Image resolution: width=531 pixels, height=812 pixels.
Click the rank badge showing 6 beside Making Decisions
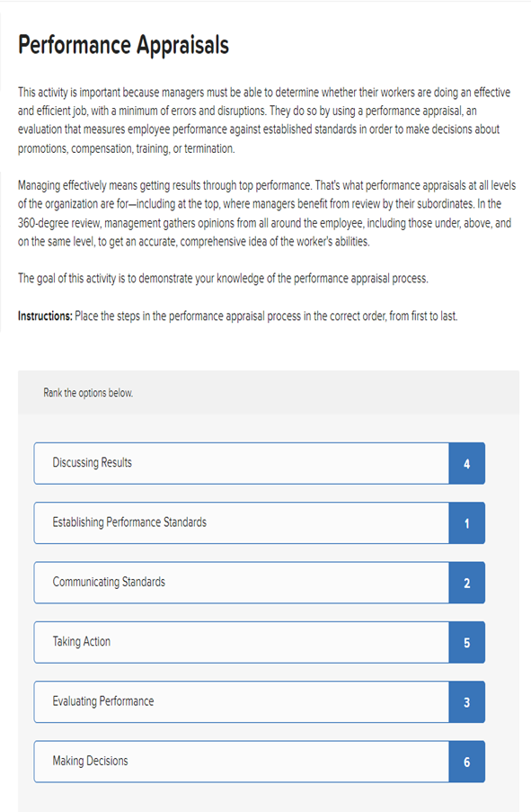click(466, 761)
